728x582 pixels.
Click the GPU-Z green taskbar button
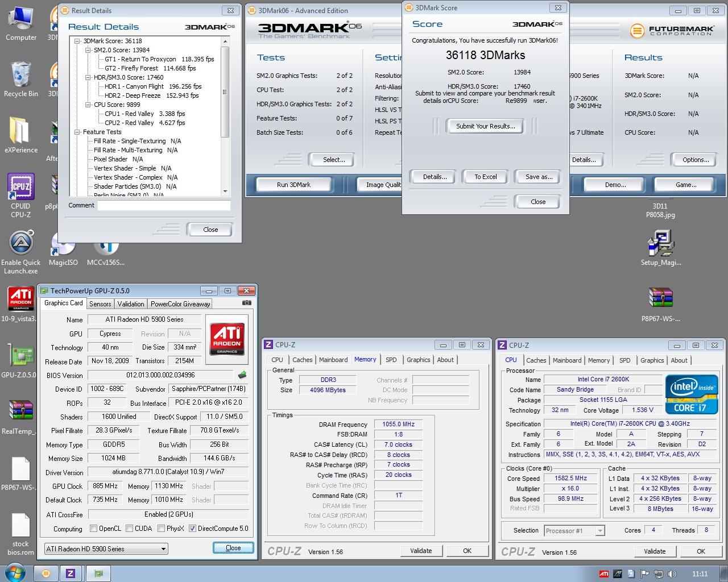pos(98,573)
